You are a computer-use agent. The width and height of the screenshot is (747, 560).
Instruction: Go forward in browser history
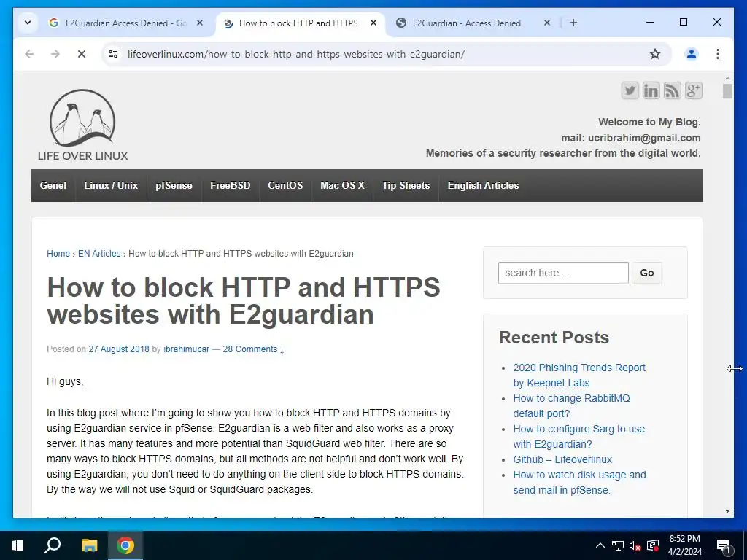click(55, 54)
